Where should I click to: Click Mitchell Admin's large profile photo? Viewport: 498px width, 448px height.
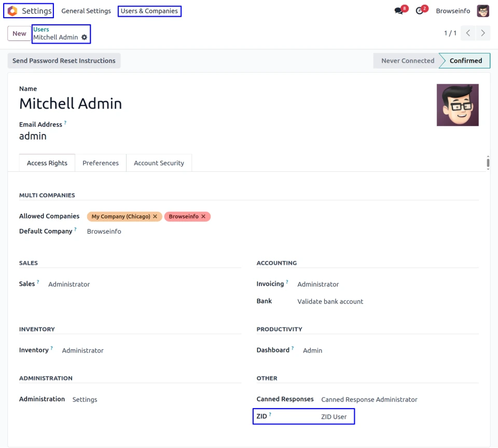tap(458, 105)
